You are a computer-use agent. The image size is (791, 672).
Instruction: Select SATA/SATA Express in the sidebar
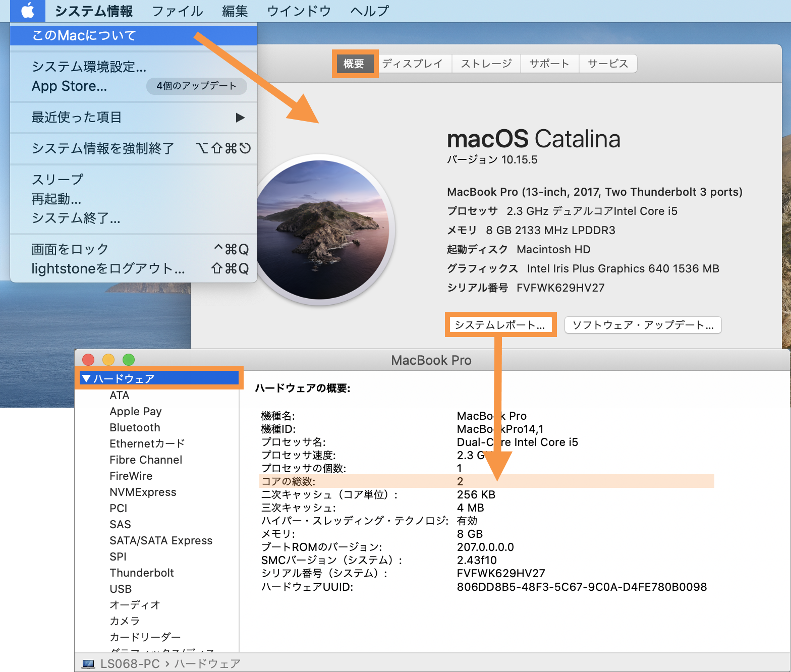[161, 541]
